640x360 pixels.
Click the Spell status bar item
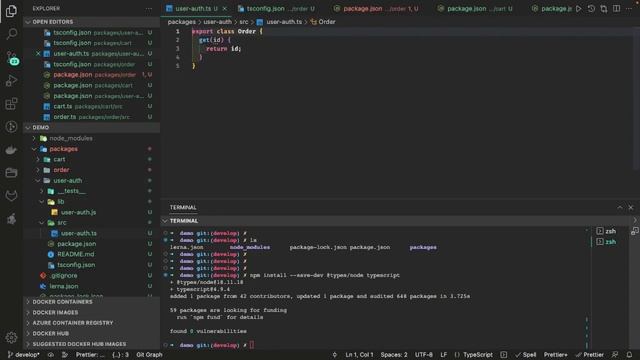click(x=525, y=355)
